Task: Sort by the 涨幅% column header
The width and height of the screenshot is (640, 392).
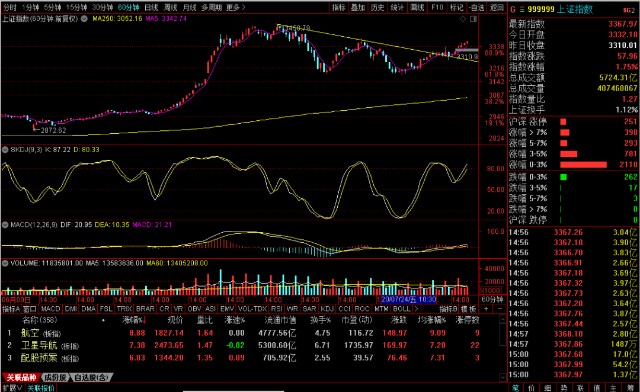Action: point(134,320)
